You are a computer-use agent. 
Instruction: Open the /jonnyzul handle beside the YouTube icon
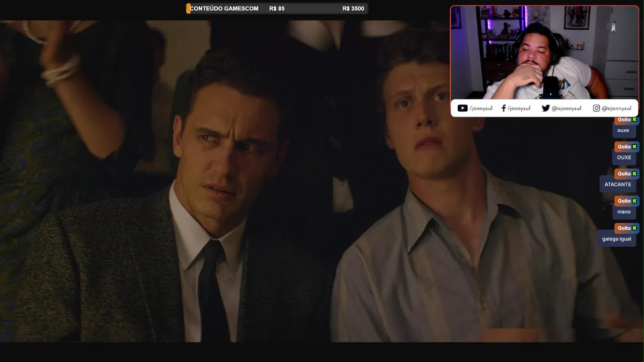pos(481,108)
